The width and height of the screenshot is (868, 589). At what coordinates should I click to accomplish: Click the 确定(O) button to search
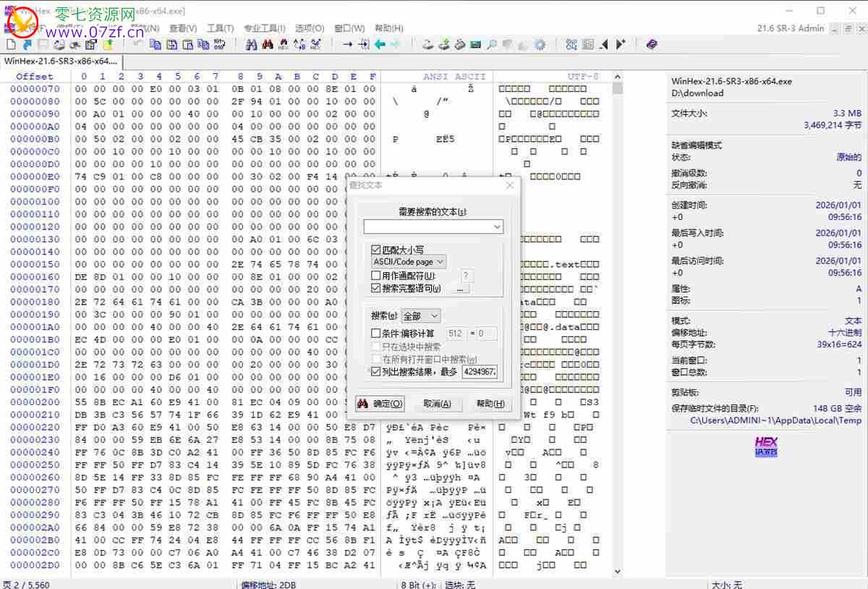[380, 403]
